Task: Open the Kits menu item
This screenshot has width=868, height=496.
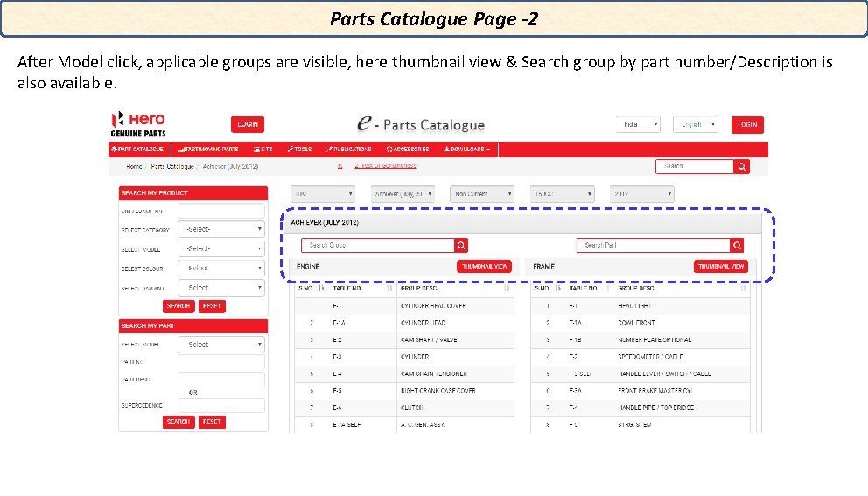Action: (263, 150)
